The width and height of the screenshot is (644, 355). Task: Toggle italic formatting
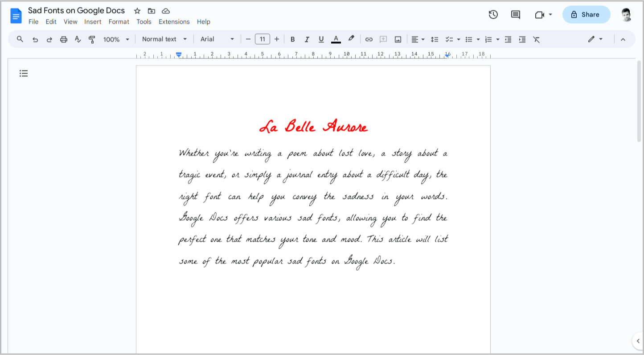point(307,39)
